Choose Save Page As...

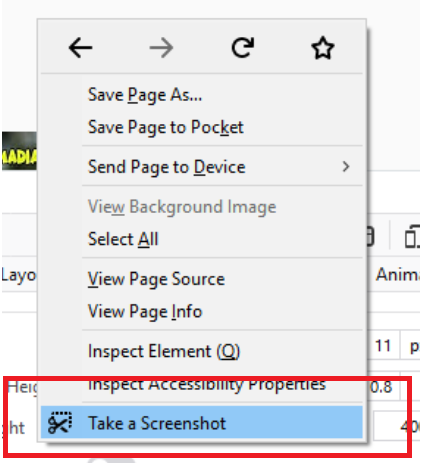click(145, 95)
